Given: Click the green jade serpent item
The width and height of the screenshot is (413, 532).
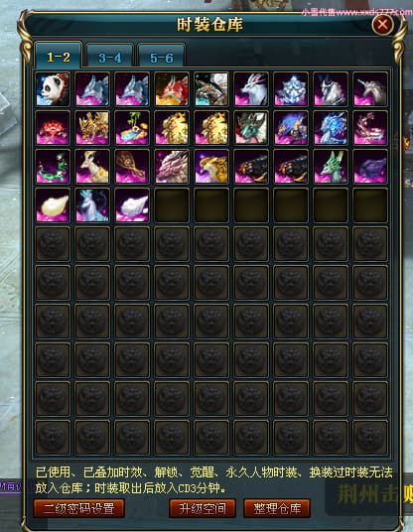Looking at the screenshot, I should coord(53,167).
